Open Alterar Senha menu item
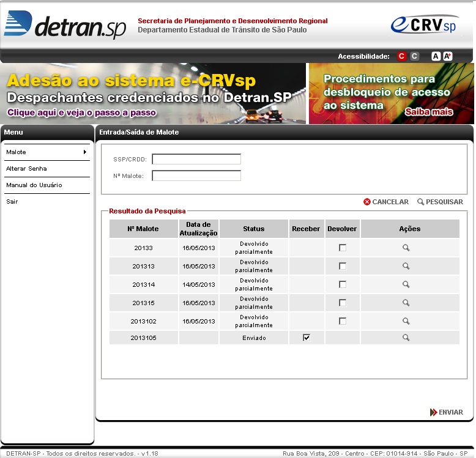The width and height of the screenshot is (476, 458). click(47, 169)
